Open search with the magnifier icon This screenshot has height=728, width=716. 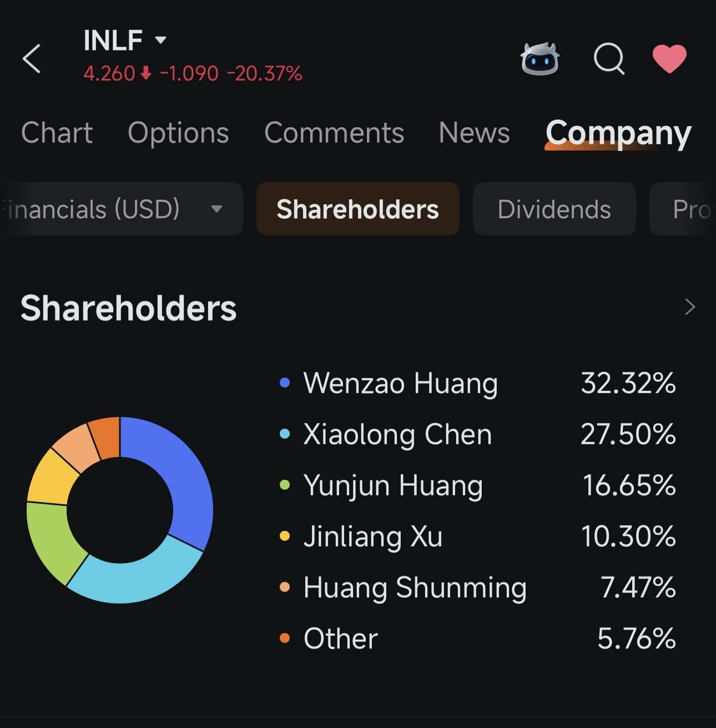pyautogui.click(x=609, y=58)
